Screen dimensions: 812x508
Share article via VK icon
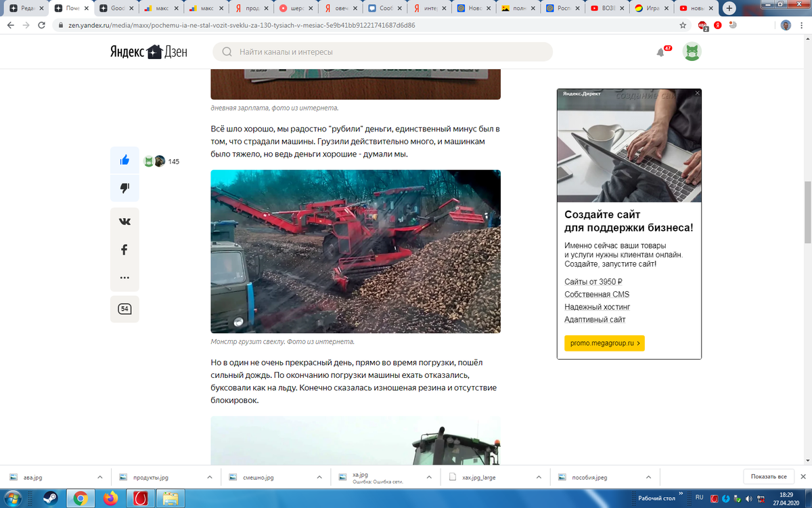pyautogui.click(x=125, y=221)
